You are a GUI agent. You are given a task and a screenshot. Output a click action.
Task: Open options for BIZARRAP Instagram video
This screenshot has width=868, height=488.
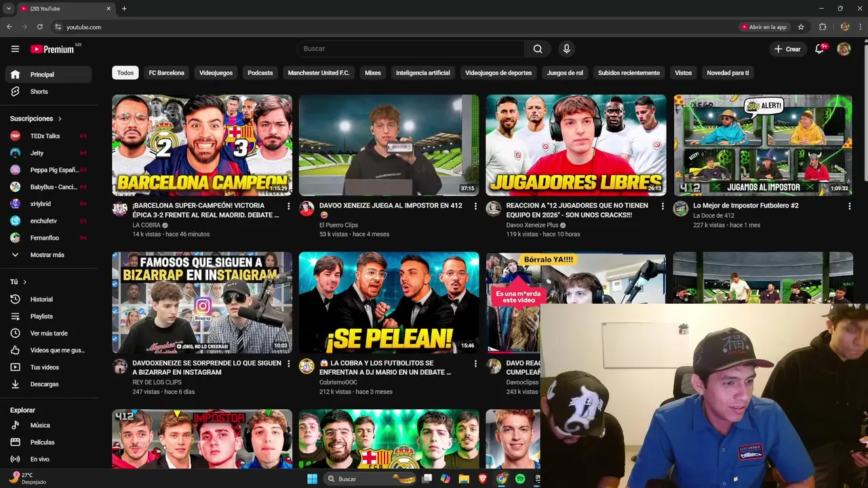coord(288,364)
